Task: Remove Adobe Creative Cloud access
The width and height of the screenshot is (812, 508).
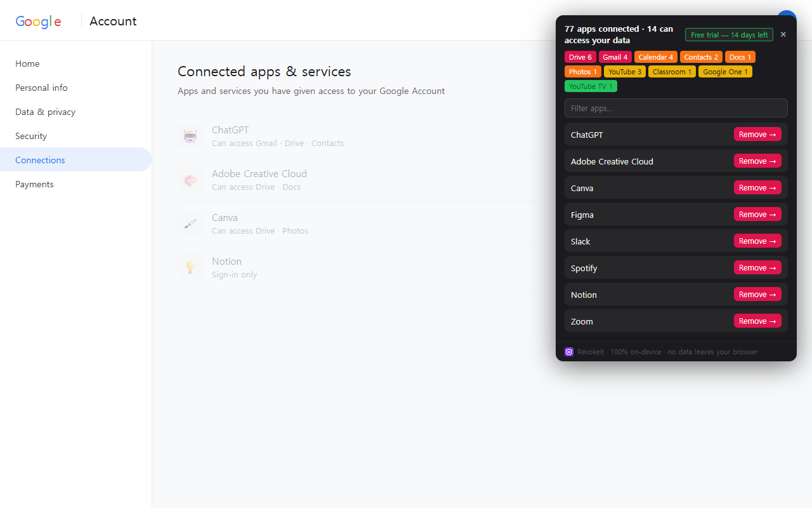Action: 757,161
